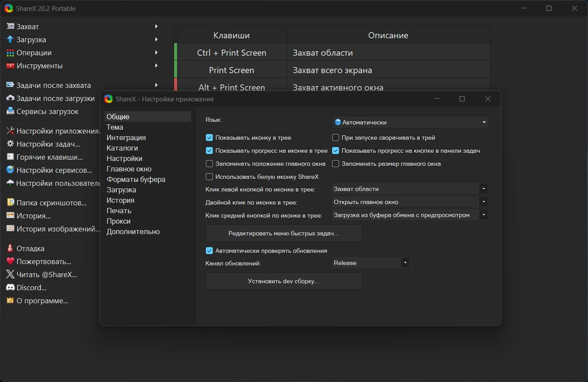
Task: Click the Настройки пользовательских cloud icon
Action: tap(10, 183)
